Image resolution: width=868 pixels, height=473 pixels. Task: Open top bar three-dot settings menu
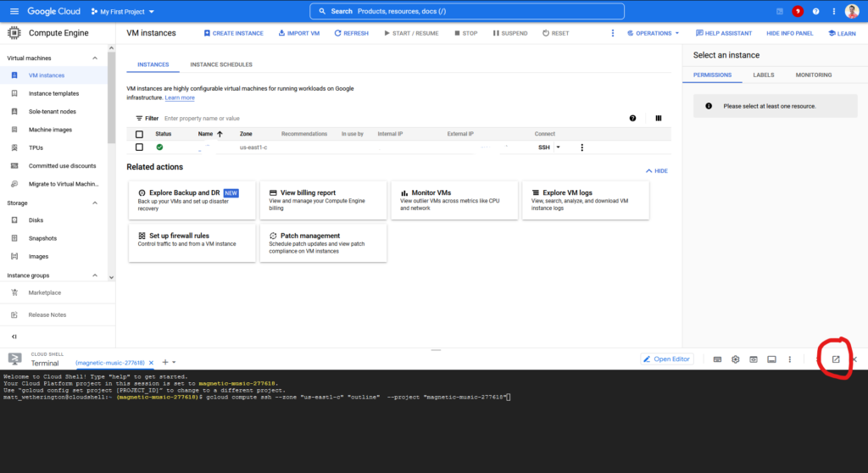click(x=834, y=11)
